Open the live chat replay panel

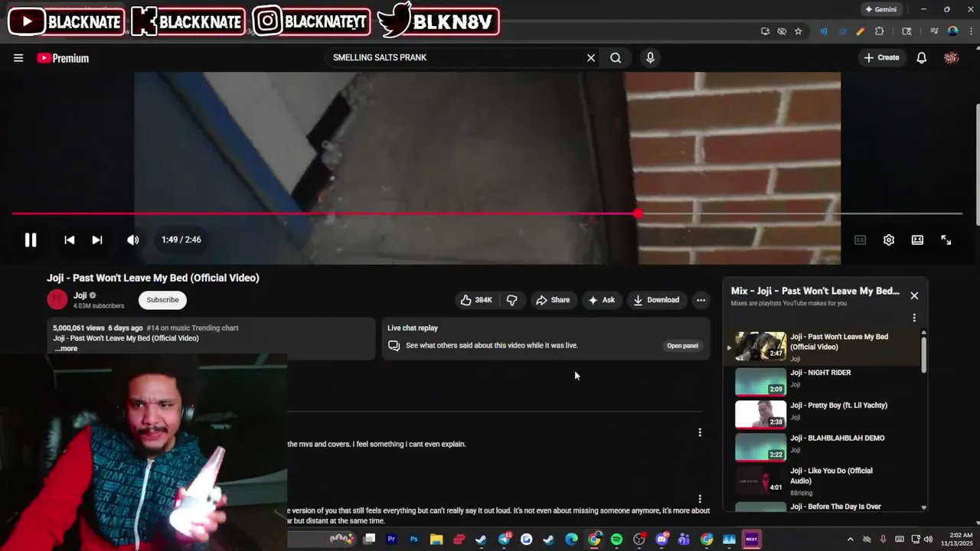(x=682, y=346)
